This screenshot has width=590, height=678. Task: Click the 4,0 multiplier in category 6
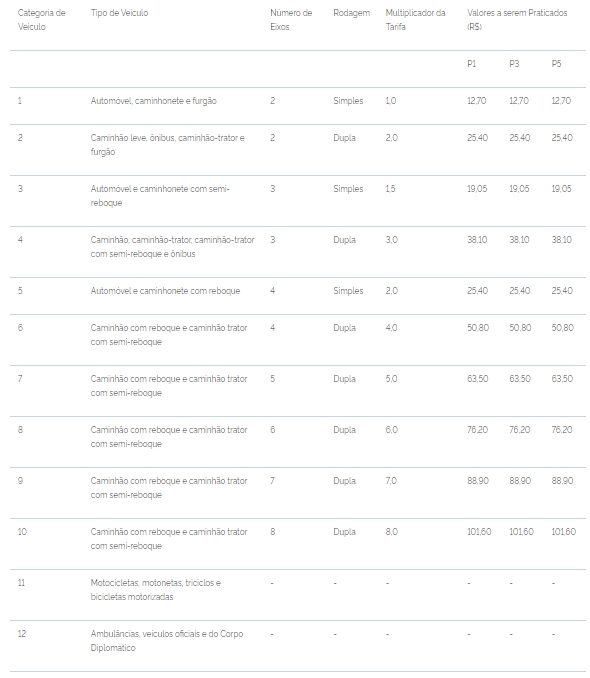click(x=391, y=328)
